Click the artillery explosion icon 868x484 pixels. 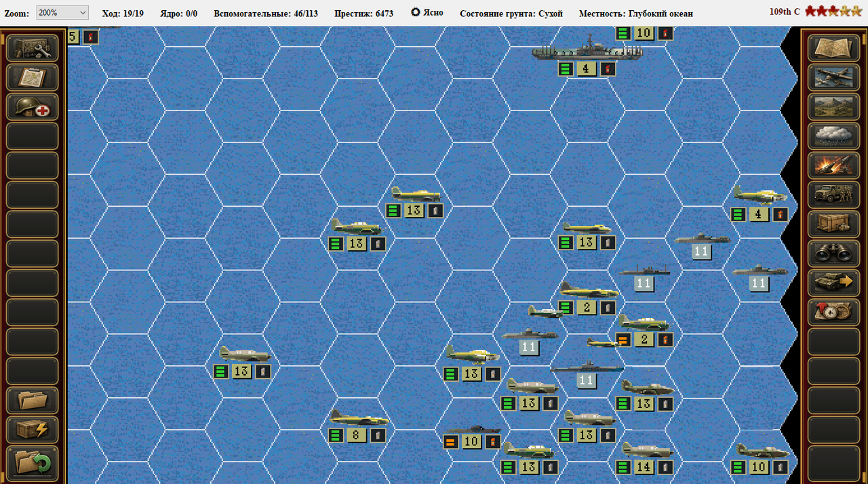coord(835,165)
